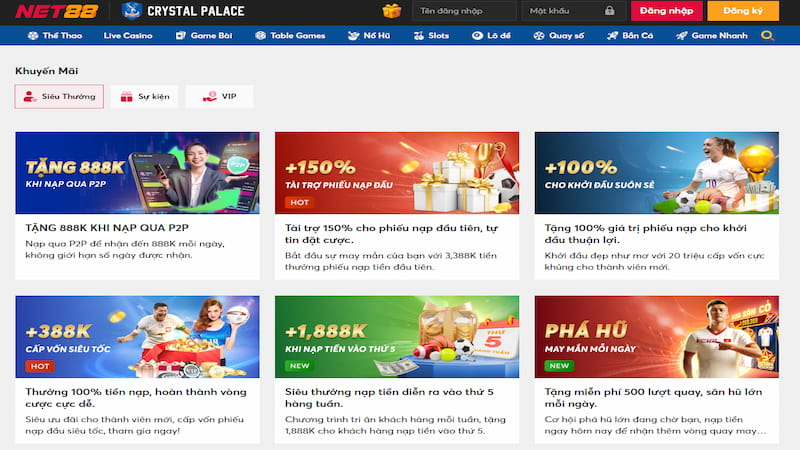Viewport: 800px width, 450px height.
Task: Click the NET88 logo
Action: point(56,11)
